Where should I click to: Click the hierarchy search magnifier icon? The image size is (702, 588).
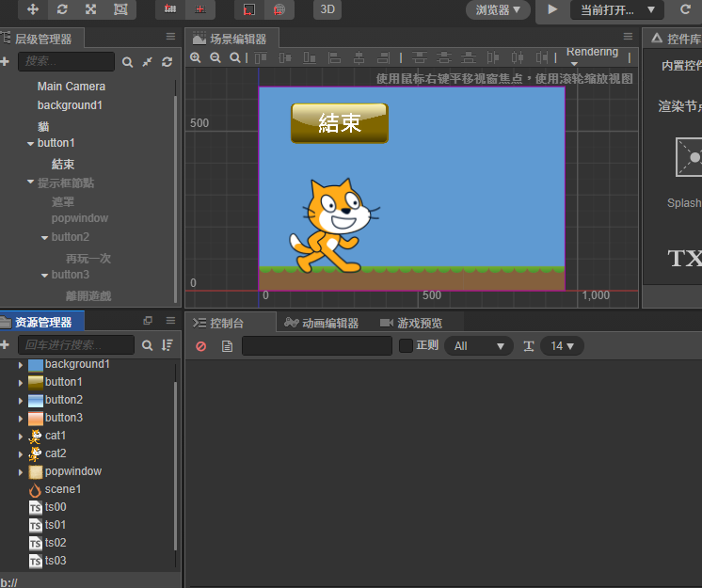click(x=127, y=62)
